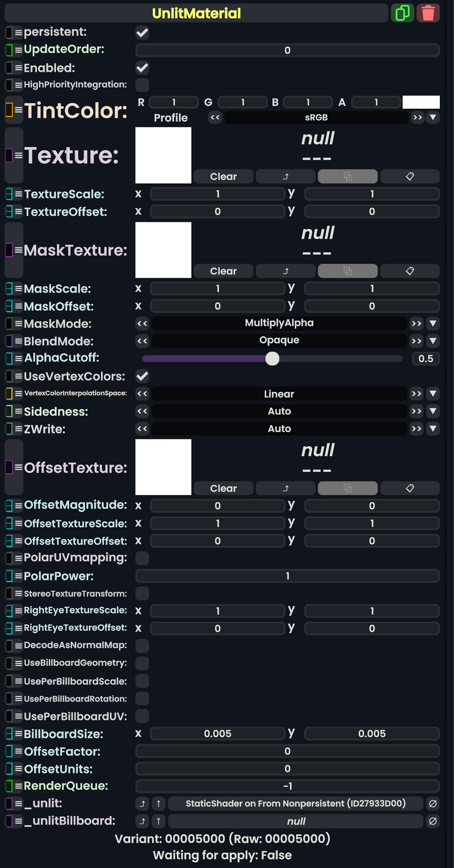Delete the UnlitMaterial component via trash icon
Image resolution: width=454 pixels, height=868 pixels.
coord(428,12)
